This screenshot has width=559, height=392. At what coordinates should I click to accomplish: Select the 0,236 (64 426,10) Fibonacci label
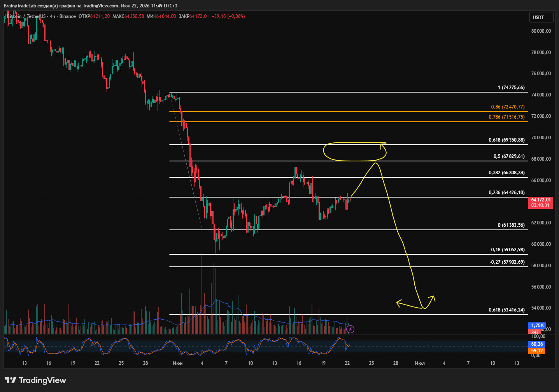tap(506, 192)
